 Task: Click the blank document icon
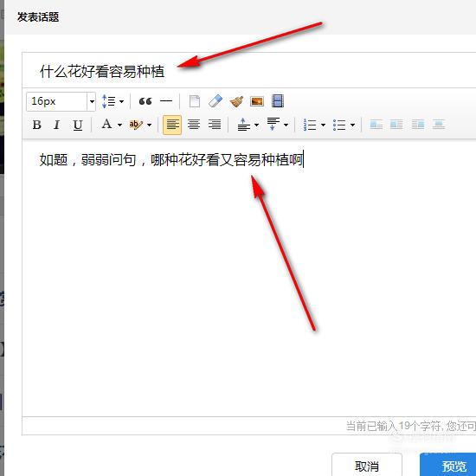(x=195, y=101)
